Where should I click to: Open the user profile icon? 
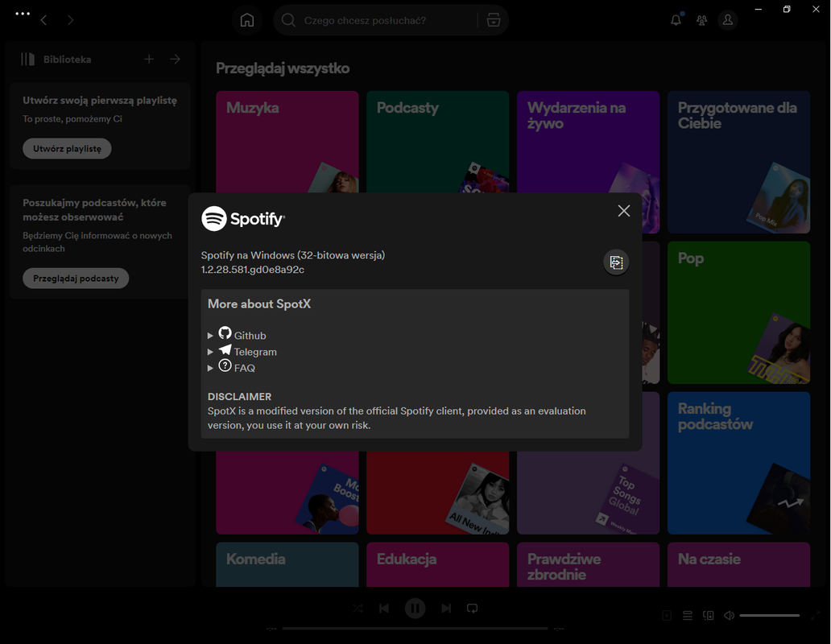point(728,20)
